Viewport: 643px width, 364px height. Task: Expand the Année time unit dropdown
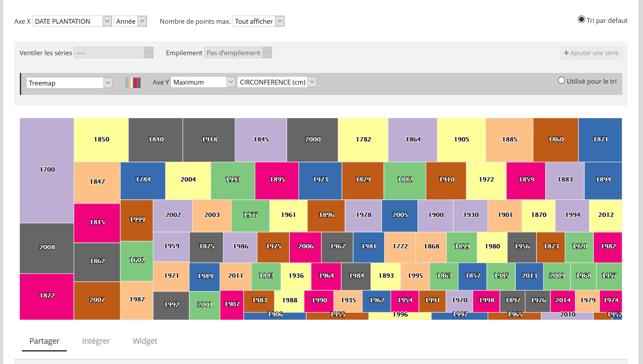130,21
